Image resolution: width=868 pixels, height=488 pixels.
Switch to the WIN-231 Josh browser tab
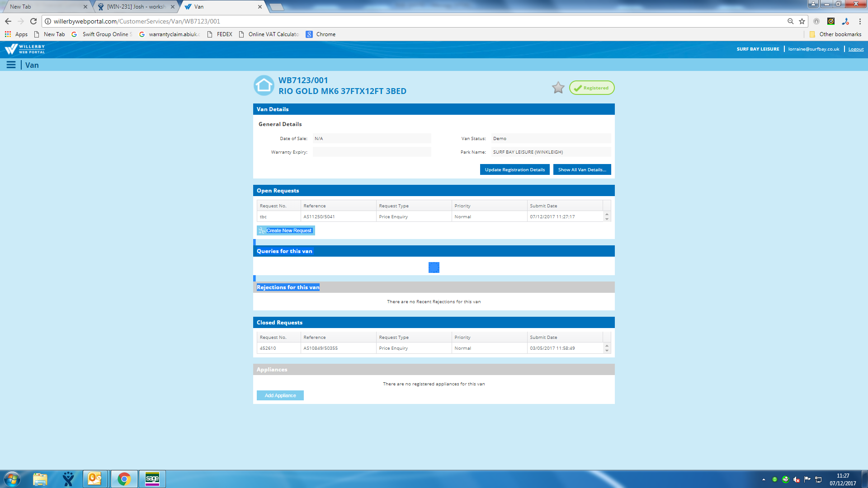[x=136, y=7]
